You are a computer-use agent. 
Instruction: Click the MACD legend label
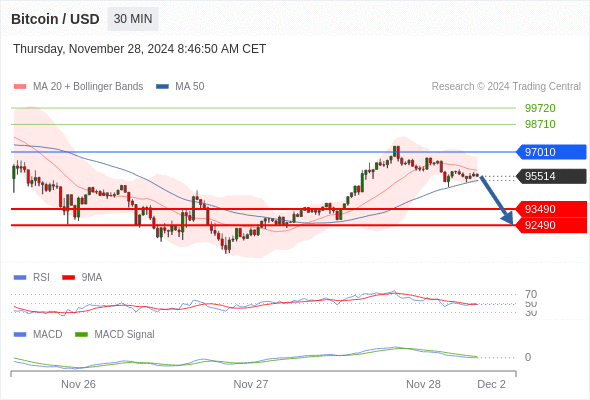point(48,335)
